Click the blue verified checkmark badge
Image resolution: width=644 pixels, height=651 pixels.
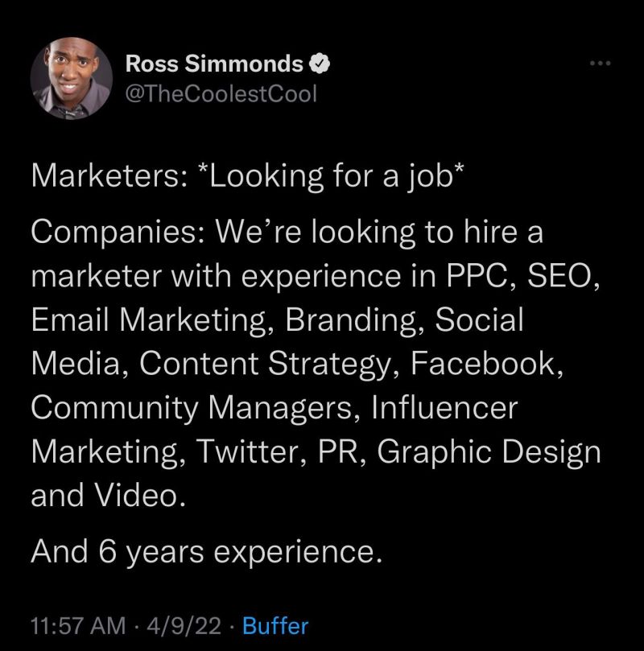pos(320,62)
